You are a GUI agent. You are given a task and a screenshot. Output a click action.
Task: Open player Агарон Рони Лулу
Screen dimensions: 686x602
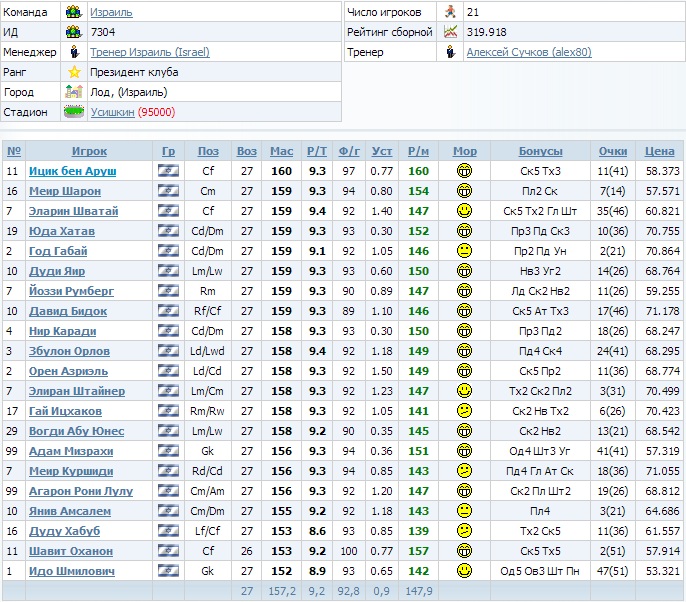81,491
